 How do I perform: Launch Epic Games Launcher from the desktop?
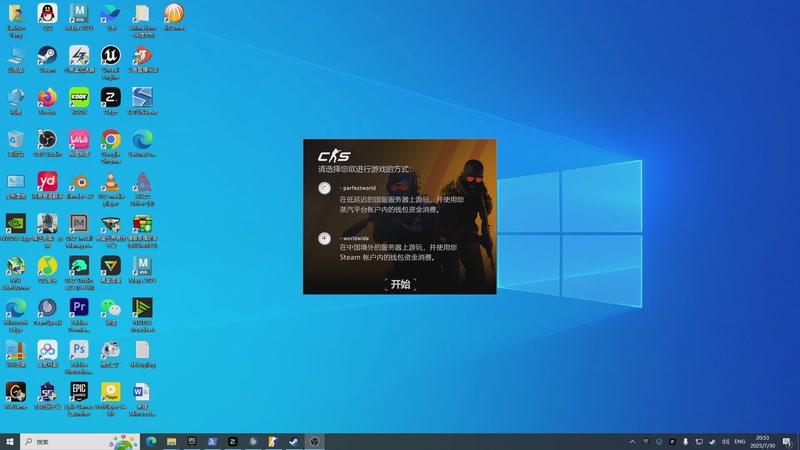[79, 399]
